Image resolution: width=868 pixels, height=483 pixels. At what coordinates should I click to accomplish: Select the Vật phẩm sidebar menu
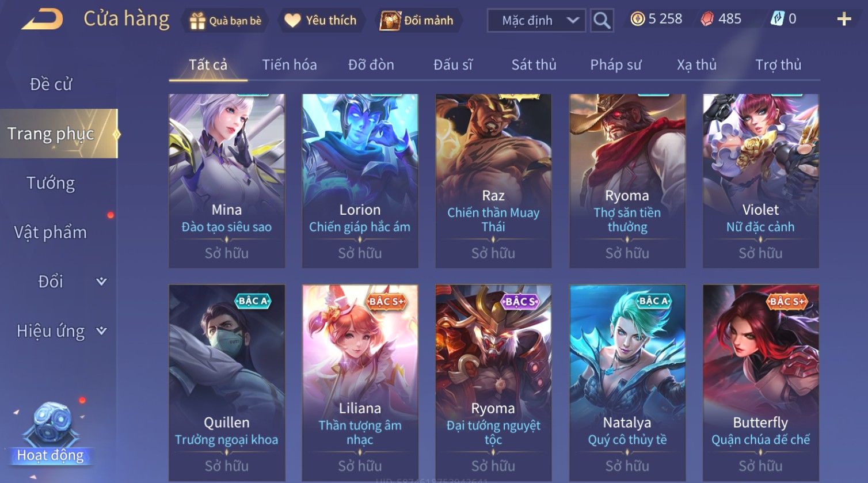(x=51, y=233)
